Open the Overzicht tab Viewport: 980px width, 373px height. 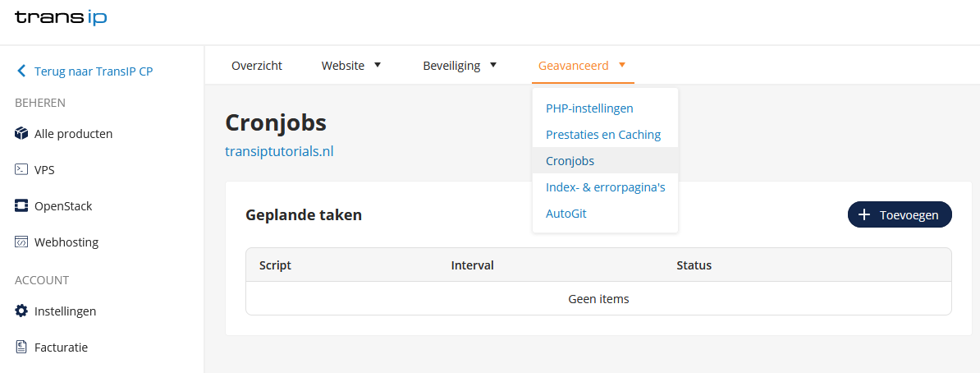(x=257, y=66)
